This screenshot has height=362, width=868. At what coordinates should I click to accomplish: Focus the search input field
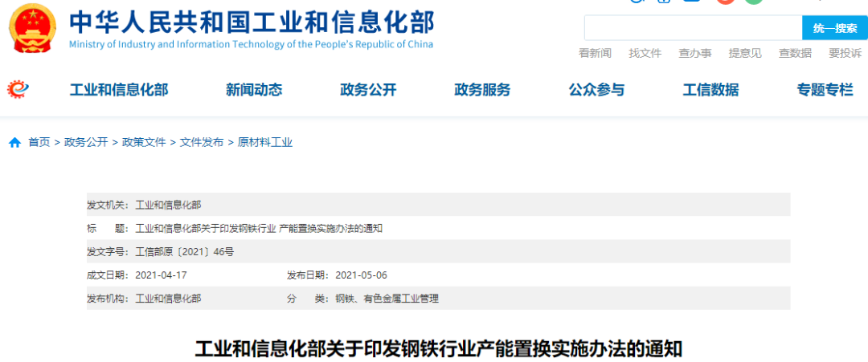(692, 28)
